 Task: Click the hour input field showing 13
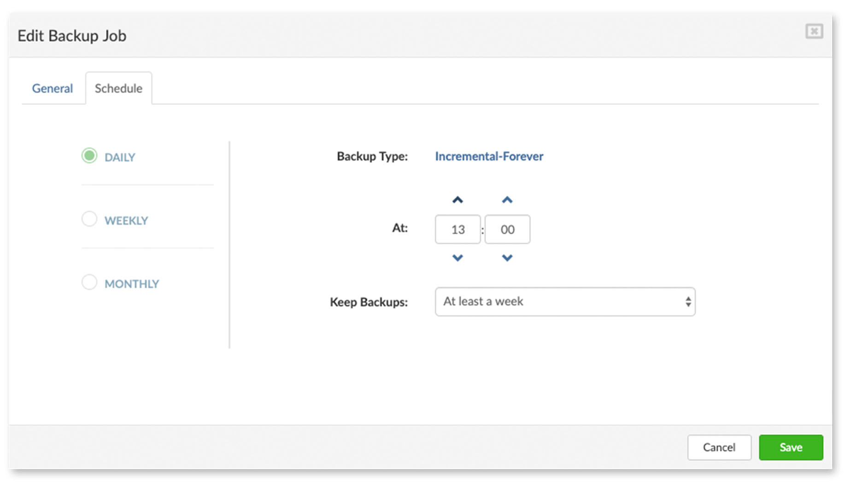(457, 229)
